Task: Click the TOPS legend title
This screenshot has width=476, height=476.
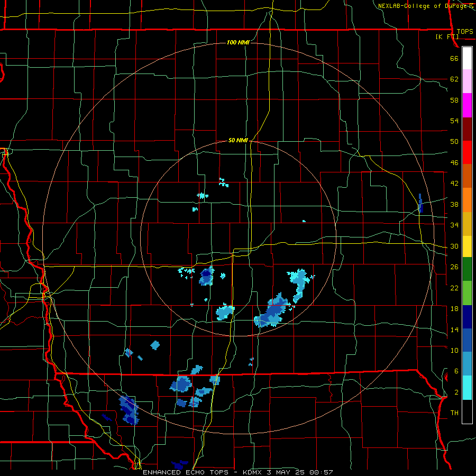Action: click(465, 31)
